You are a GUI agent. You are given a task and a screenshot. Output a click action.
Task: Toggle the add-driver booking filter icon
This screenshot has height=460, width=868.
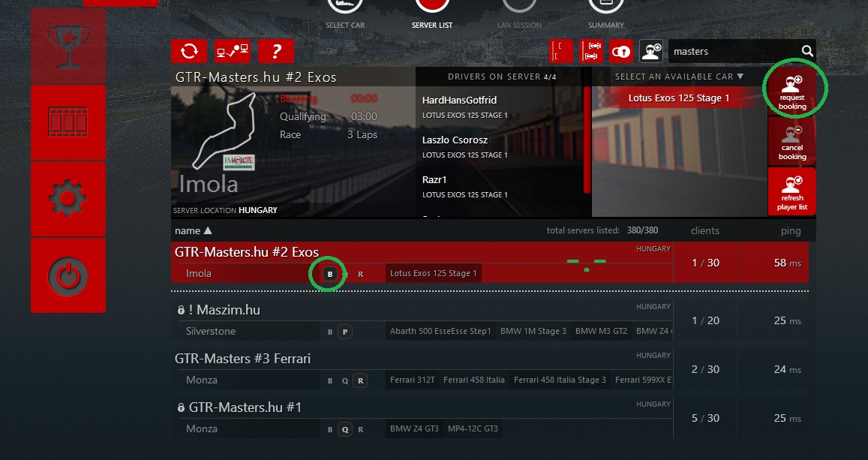click(x=651, y=52)
